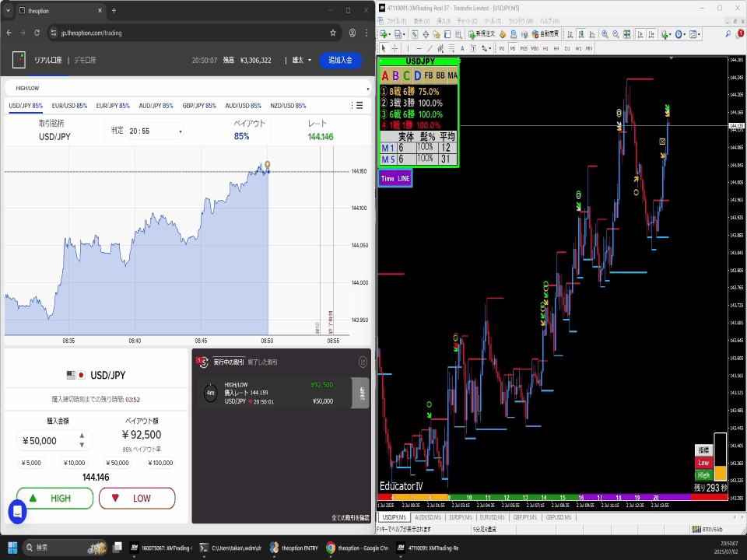747x560 pixels.
Task: Switch timeframe to M1
Action: tap(502, 48)
